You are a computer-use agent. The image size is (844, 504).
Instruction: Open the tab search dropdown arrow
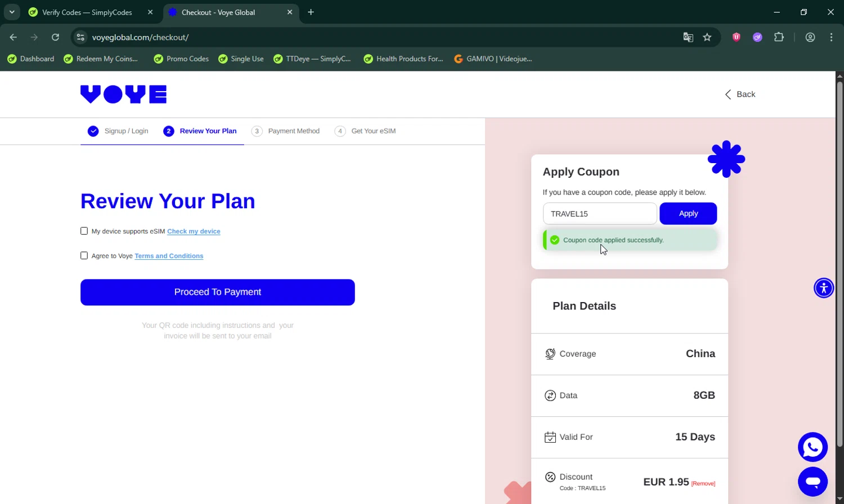[12, 12]
